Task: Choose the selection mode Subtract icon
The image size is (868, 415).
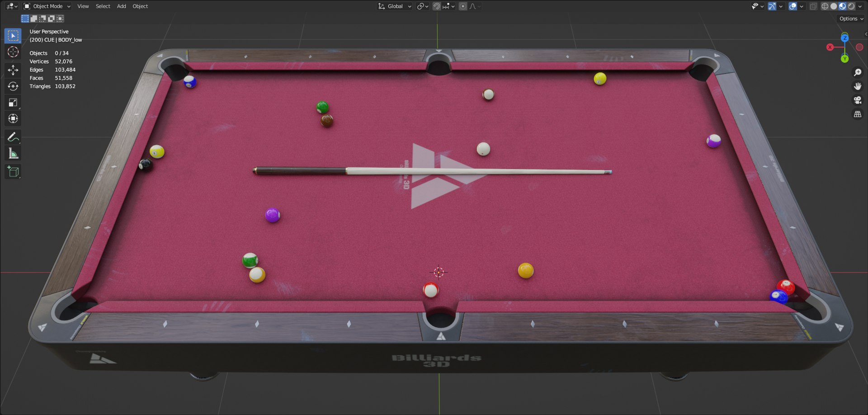Action: 42,19
